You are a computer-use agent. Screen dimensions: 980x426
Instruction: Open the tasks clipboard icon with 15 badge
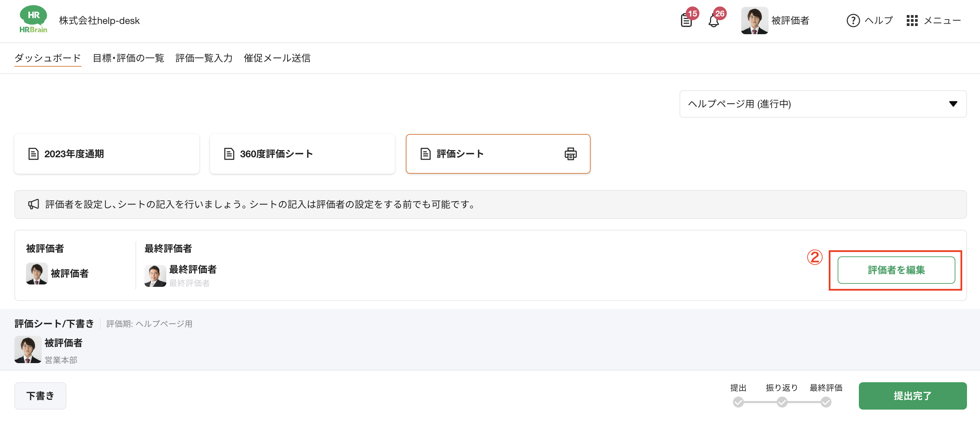coord(686,21)
